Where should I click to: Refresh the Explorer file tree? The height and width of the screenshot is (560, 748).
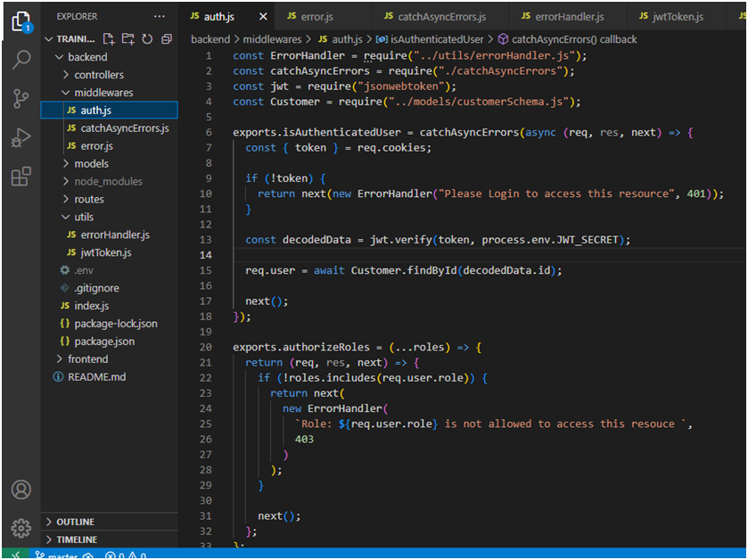(x=147, y=39)
